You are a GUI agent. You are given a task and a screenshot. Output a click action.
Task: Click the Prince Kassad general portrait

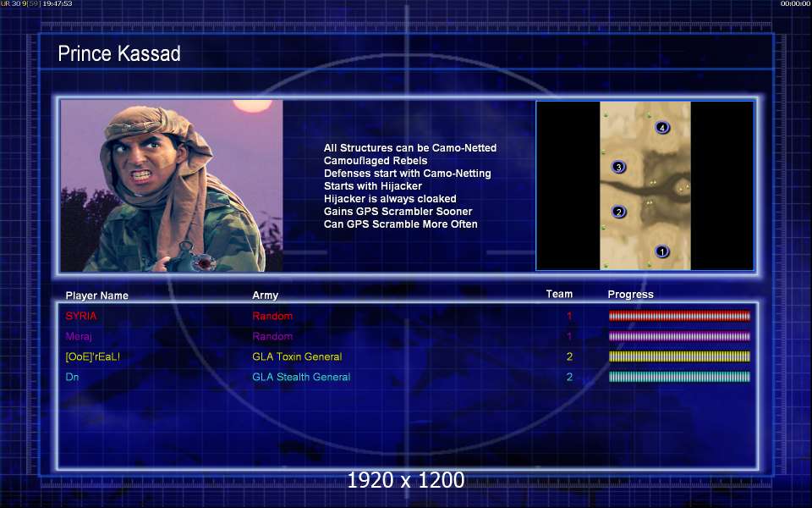point(172,185)
